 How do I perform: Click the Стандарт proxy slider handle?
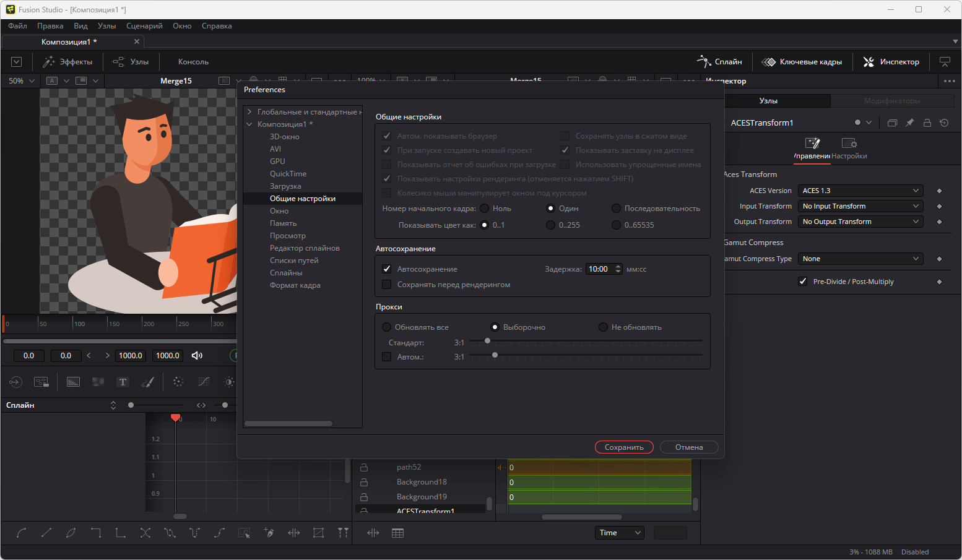487,341
